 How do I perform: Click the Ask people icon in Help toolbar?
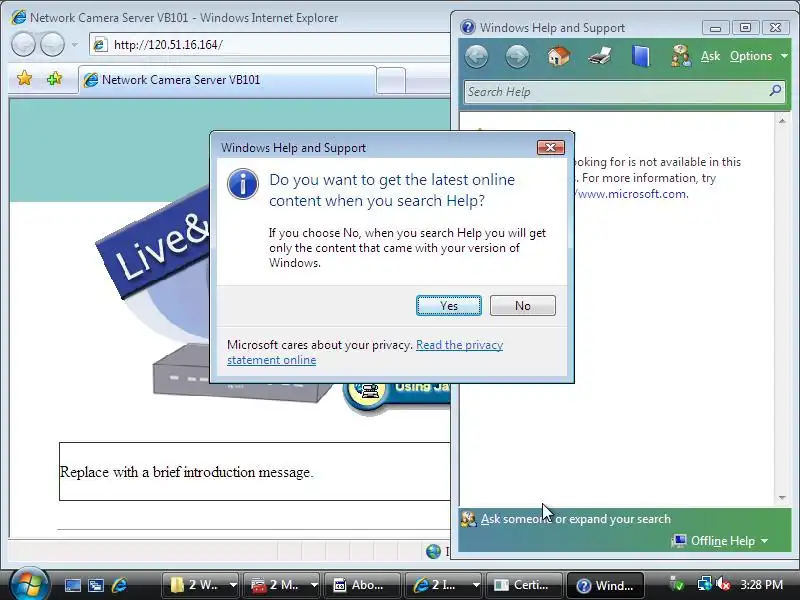coord(681,56)
